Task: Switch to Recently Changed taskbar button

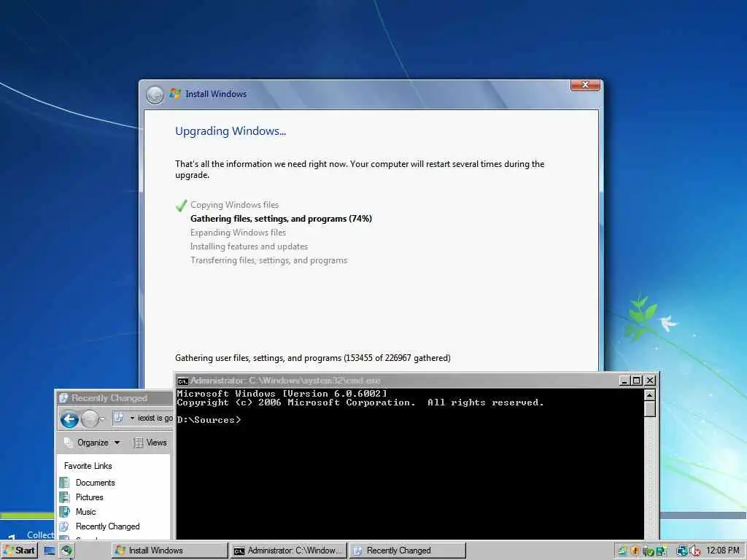Action: point(407,551)
